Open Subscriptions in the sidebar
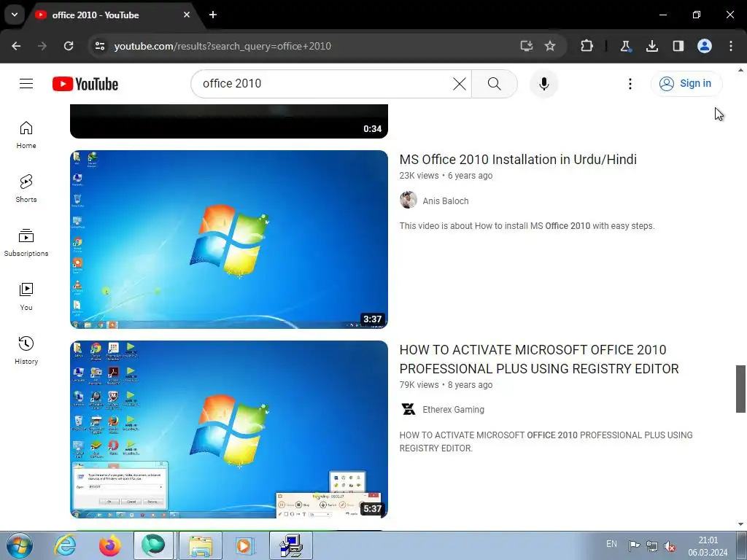This screenshot has height=560, width=747. click(x=26, y=242)
